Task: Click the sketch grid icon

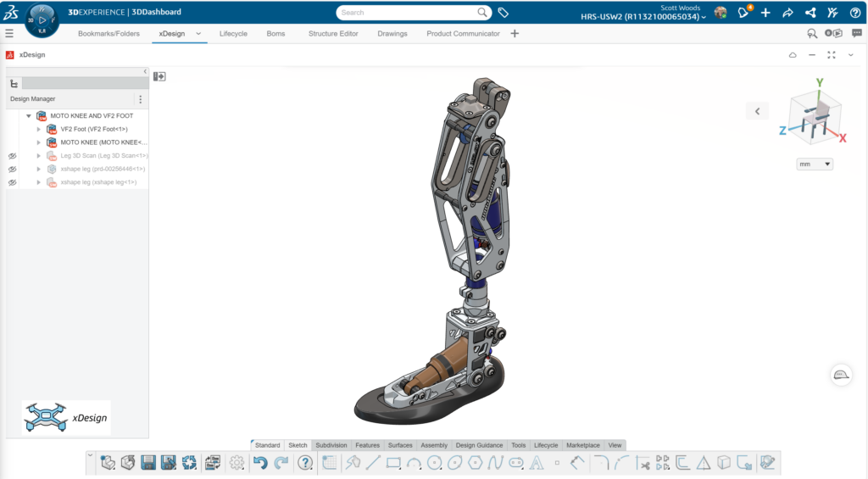Action: pyautogui.click(x=330, y=462)
